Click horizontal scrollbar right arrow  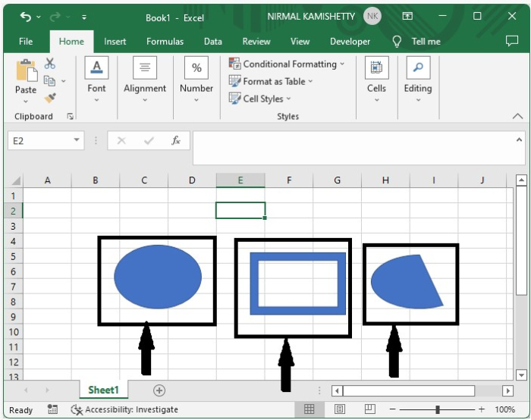pos(507,390)
